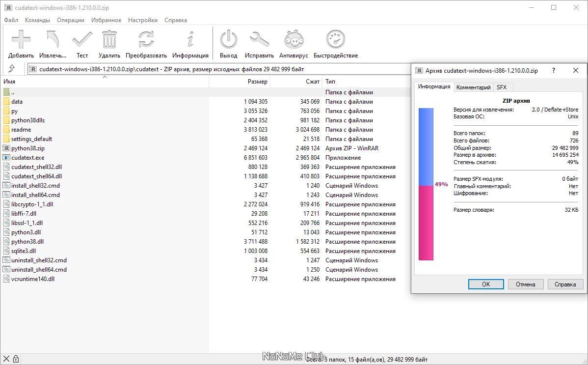
Task: Close the archive information dialog
Action: tap(576, 70)
